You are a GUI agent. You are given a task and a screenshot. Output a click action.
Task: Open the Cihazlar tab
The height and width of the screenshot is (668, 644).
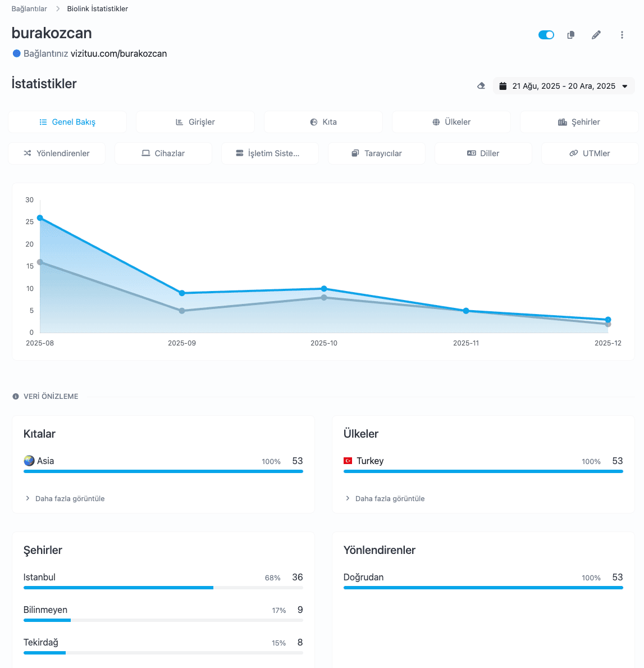pyautogui.click(x=163, y=153)
